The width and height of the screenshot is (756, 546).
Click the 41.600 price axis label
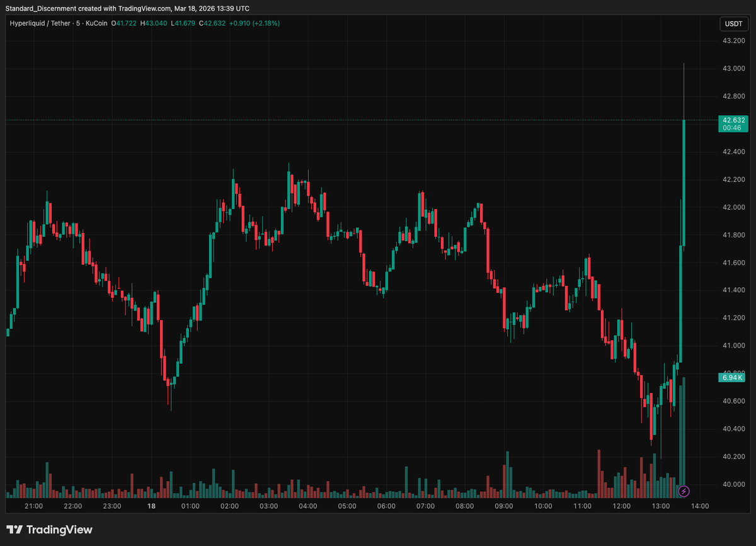point(733,263)
